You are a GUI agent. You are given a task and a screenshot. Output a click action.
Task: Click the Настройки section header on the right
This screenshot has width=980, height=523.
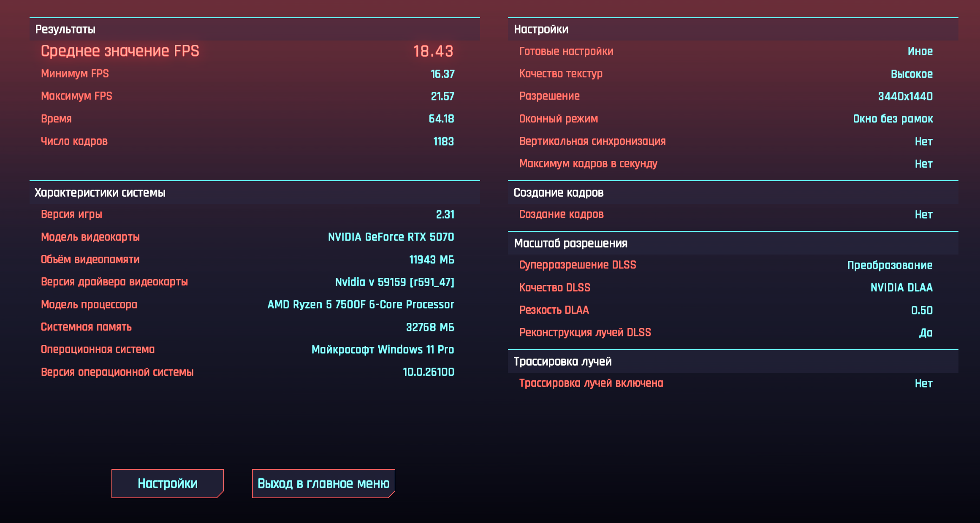(541, 29)
